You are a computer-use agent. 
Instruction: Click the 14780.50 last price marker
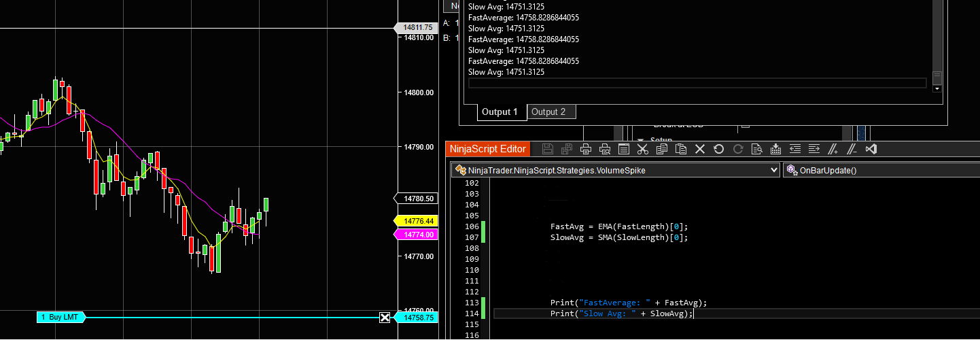pyautogui.click(x=417, y=199)
